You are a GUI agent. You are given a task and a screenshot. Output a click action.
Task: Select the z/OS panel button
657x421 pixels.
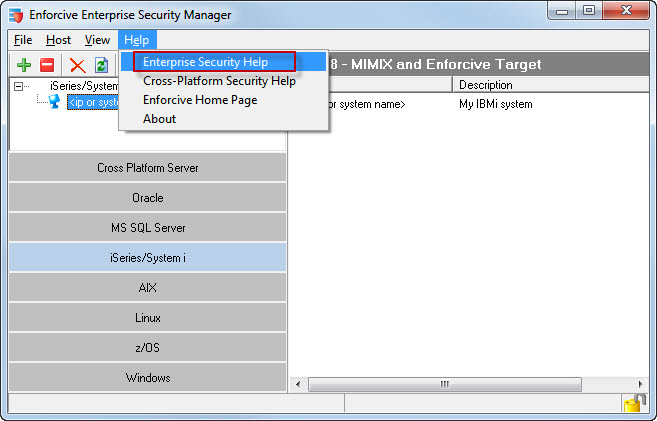[x=147, y=348]
